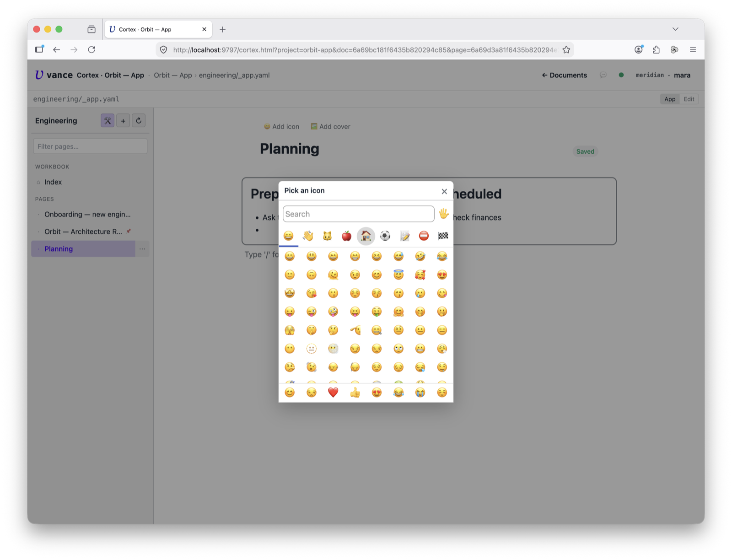Screen dimensions: 732x560
Task: Click the engineering/_app.yaml breadcrumb
Action: point(234,75)
